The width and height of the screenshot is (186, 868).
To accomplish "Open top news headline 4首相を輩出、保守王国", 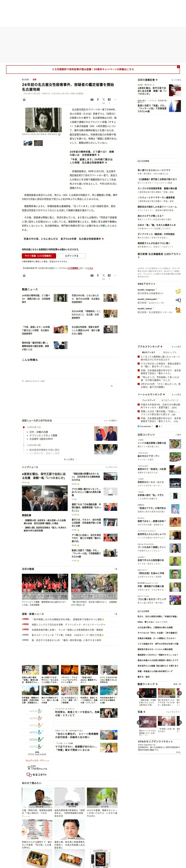I will pyautogui.click(x=44, y=476).
